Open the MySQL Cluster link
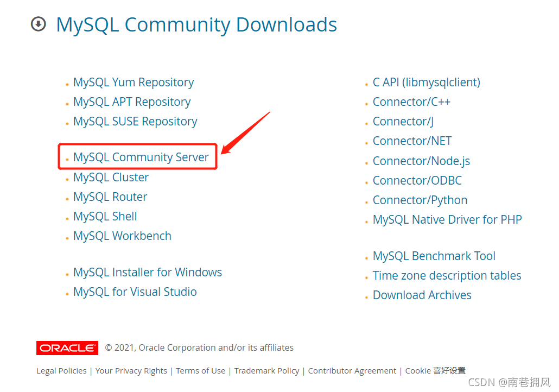 pyautogui.click(x=111, y=178)
